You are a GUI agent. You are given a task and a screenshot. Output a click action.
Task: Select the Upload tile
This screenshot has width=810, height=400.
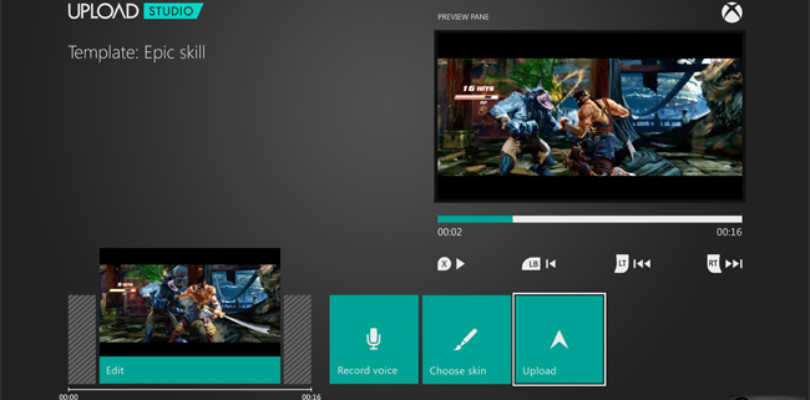559,340
